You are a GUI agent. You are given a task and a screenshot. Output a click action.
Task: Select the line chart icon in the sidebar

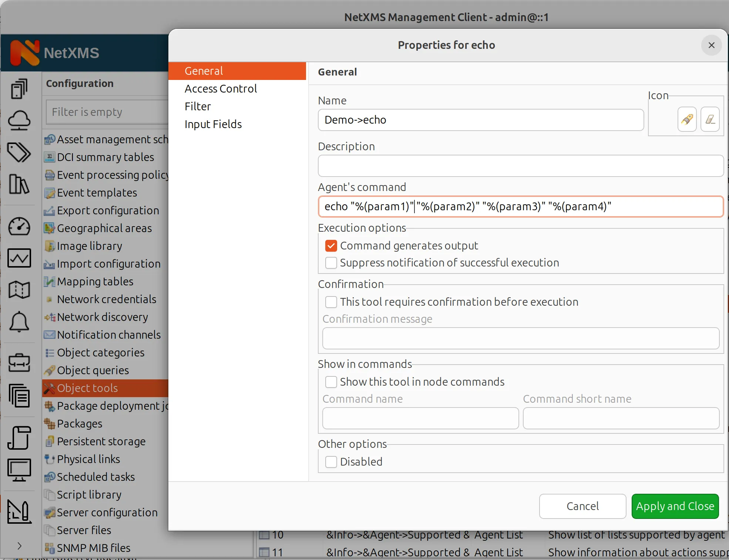(19, 258)
